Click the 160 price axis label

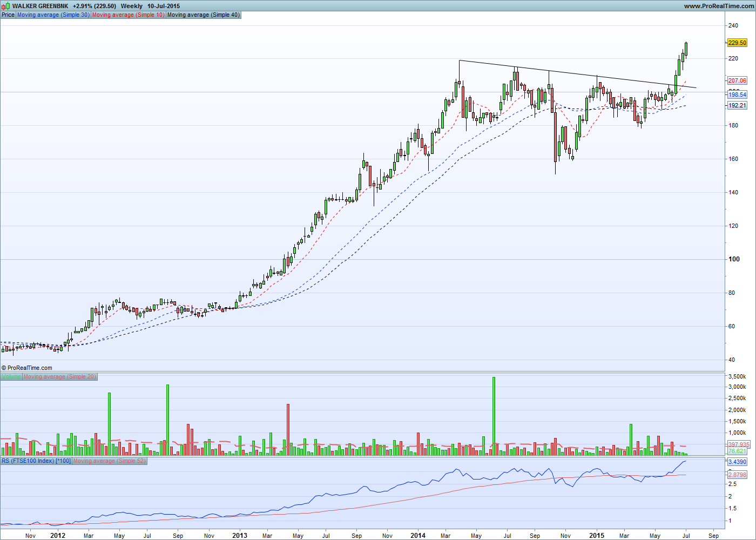pyautogui.click(x=733, y=159)
